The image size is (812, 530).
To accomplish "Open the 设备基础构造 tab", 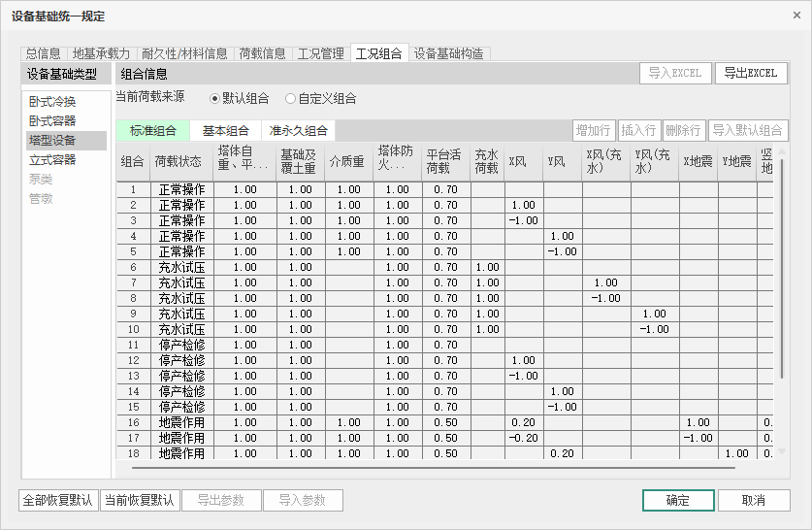I will click(x=449, y=53).
